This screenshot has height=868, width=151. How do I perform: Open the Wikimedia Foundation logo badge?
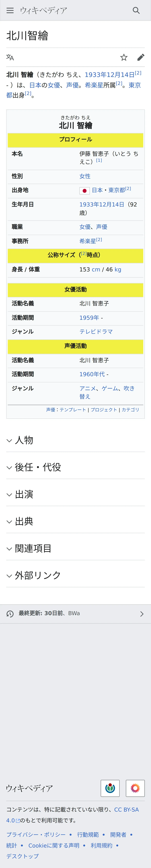pos(110,788)
